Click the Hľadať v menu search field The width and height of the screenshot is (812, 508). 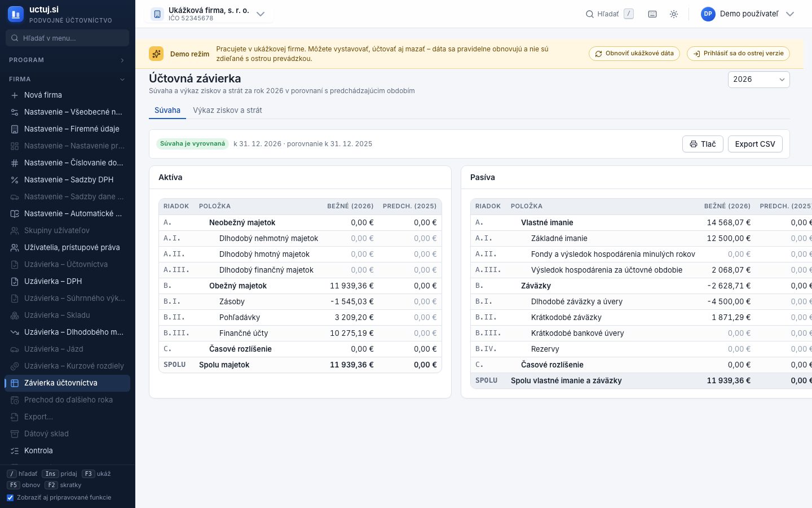(67, 38)
